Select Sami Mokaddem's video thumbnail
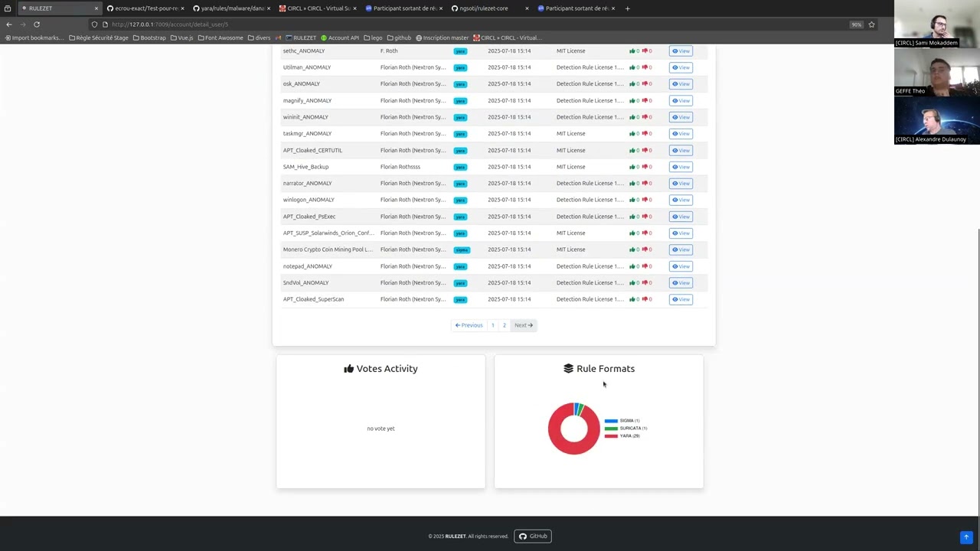 [937, 24]
